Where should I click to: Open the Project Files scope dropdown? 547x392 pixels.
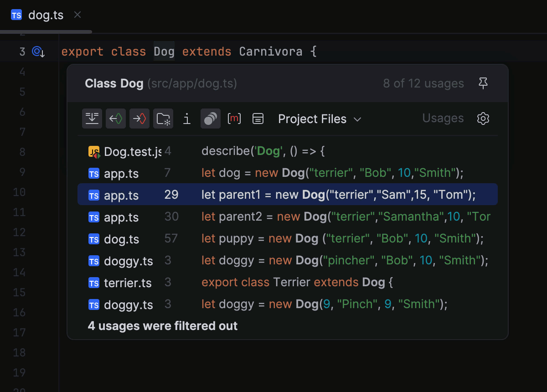(319, 119)
